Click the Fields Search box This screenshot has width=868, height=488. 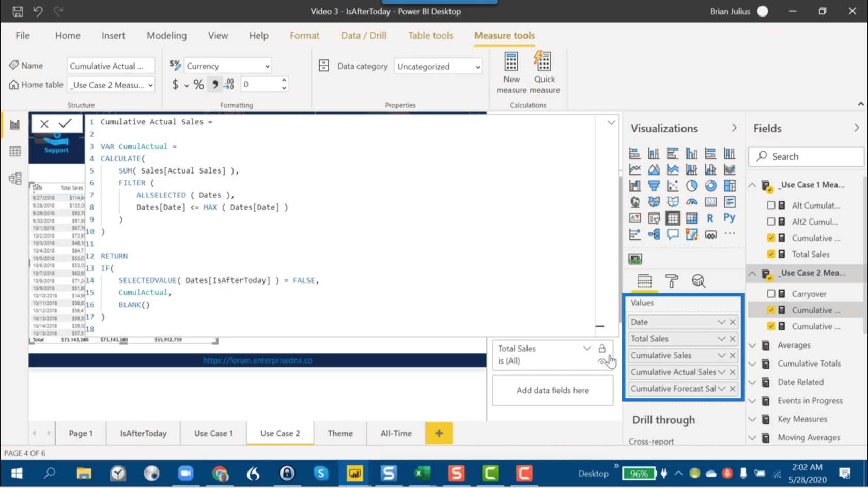pos(806,156)
